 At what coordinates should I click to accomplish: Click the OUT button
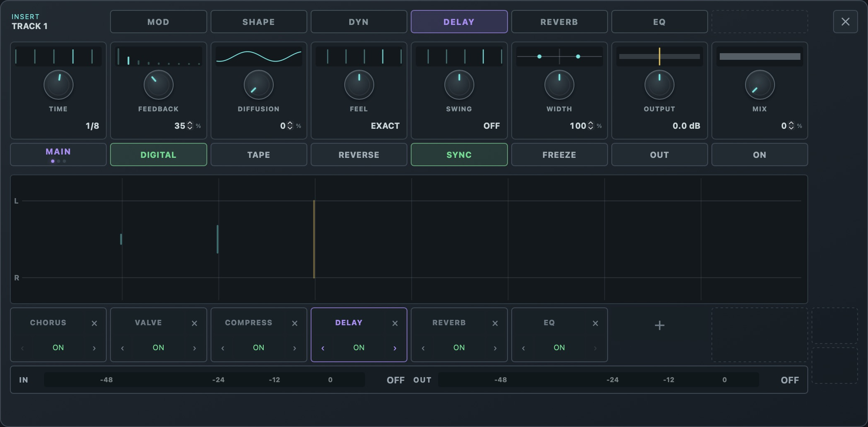click(x=659, y=155)
